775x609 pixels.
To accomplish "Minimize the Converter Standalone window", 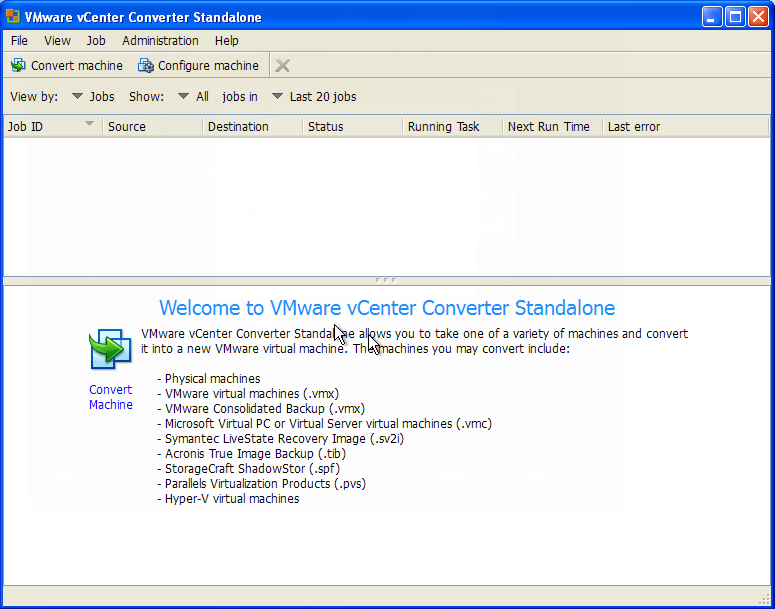I will tap(712, 17).
